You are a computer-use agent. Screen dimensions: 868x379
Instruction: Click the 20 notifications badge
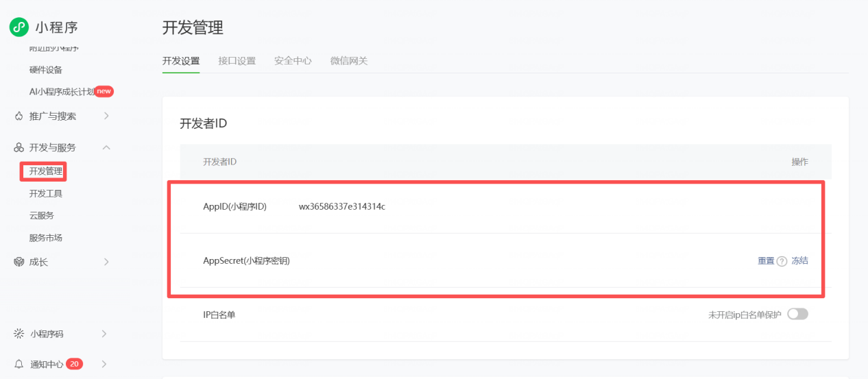75,364
